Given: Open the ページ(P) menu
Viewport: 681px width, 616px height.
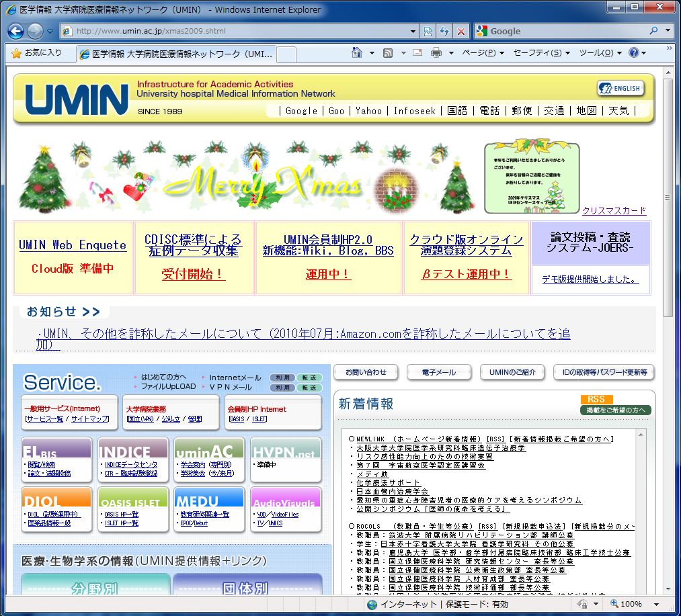Looking at the screenshot, I should (483, 53).
